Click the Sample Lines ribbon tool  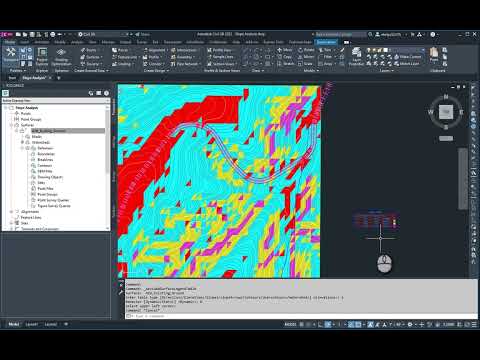click(220, 57)
